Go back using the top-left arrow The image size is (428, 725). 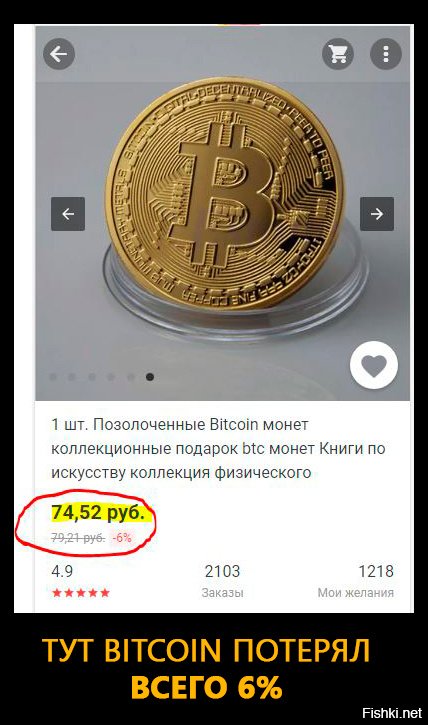tap(59, 54)
